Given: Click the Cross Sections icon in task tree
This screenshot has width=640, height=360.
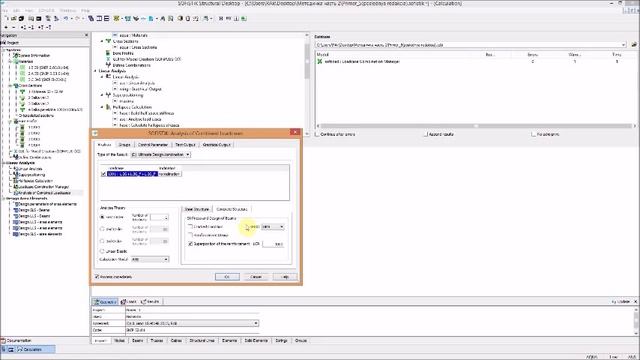Looking at the screenshot, I should (x=108, y=41).
